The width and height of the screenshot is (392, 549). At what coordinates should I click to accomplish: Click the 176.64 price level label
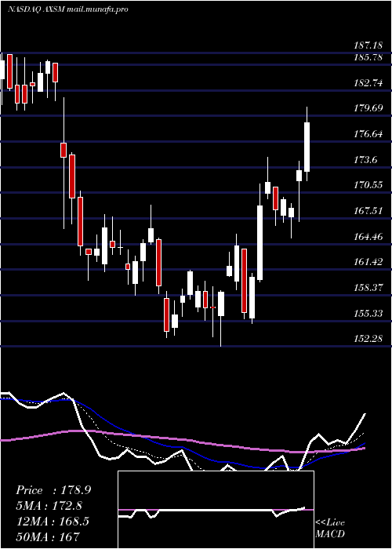368,134
